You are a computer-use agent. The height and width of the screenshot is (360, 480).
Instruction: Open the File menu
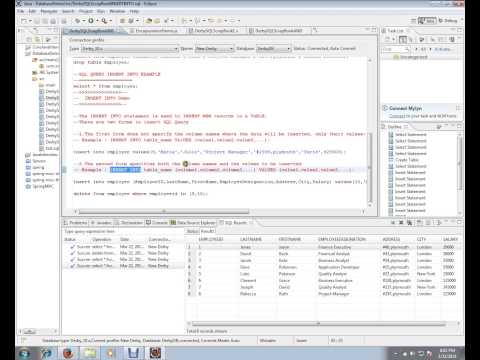pyautogui.click(x=21, y=11)
